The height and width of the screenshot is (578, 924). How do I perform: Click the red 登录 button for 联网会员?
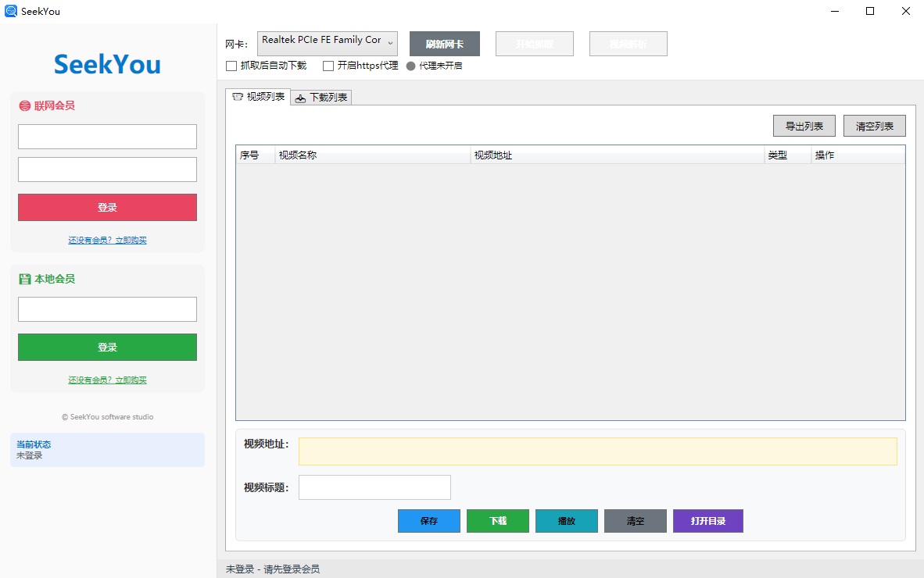click(107, 207)
